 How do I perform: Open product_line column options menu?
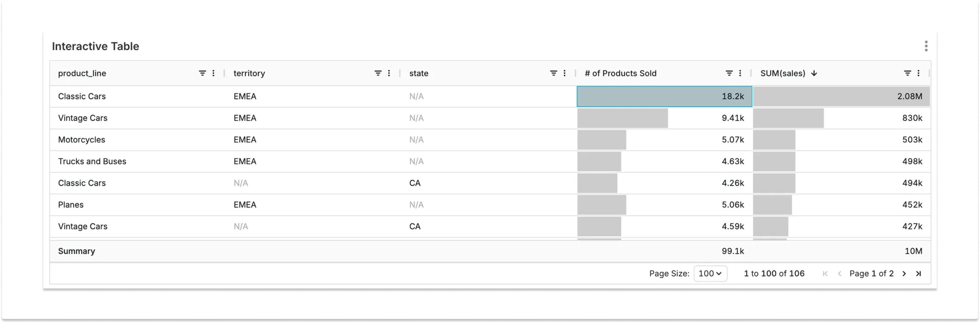(213, 73)
